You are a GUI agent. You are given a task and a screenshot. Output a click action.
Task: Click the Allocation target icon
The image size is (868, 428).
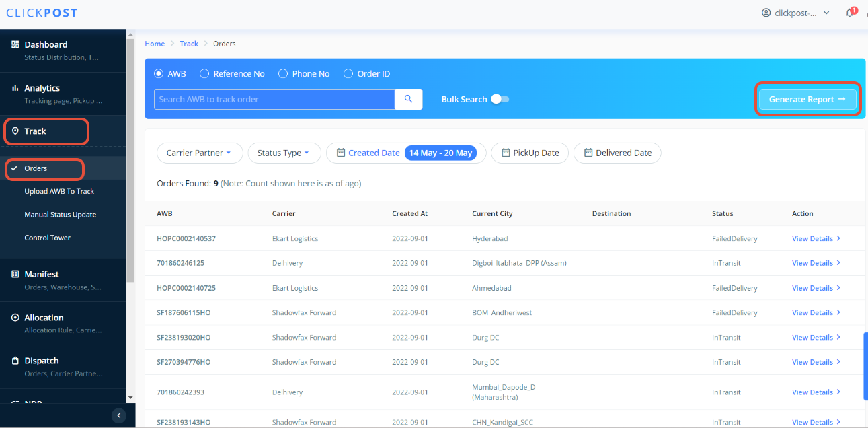click(x=15, y=318)
